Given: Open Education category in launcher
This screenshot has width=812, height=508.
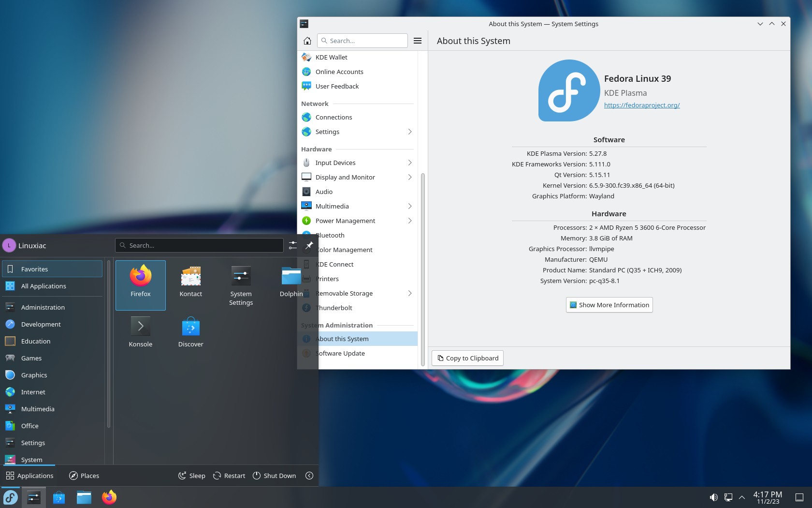Looking at the screenshot, I should coord(52,341).
